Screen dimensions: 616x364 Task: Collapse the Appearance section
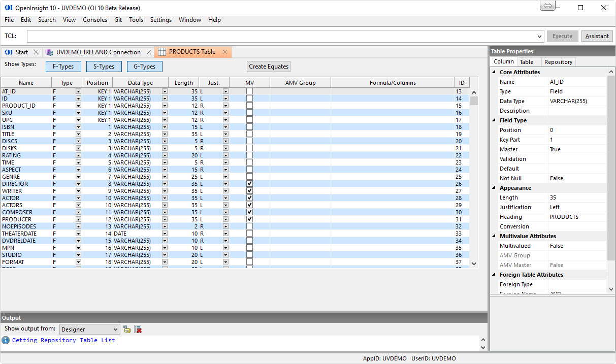(x=494, y=188)
